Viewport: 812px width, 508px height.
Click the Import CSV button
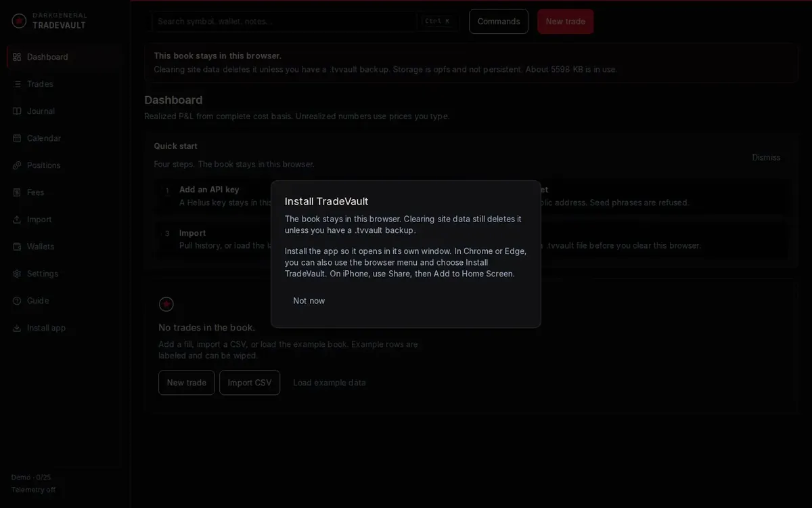coord(250,383)
